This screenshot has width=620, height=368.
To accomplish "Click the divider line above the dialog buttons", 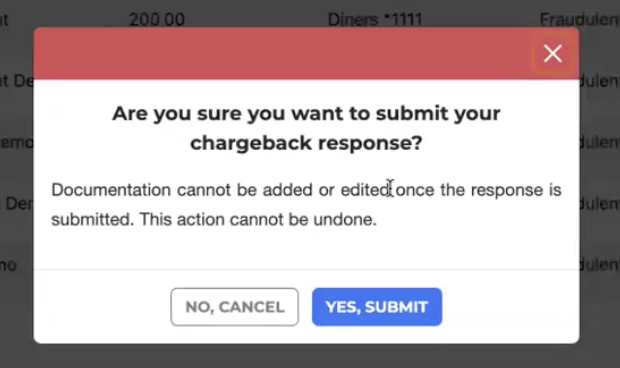I will [306, 270].
